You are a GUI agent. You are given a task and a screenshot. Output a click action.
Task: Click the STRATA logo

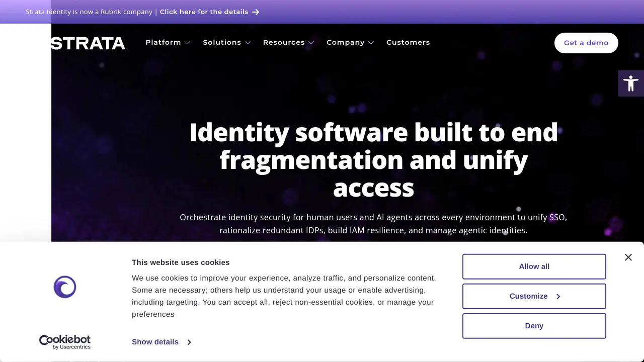88,44
